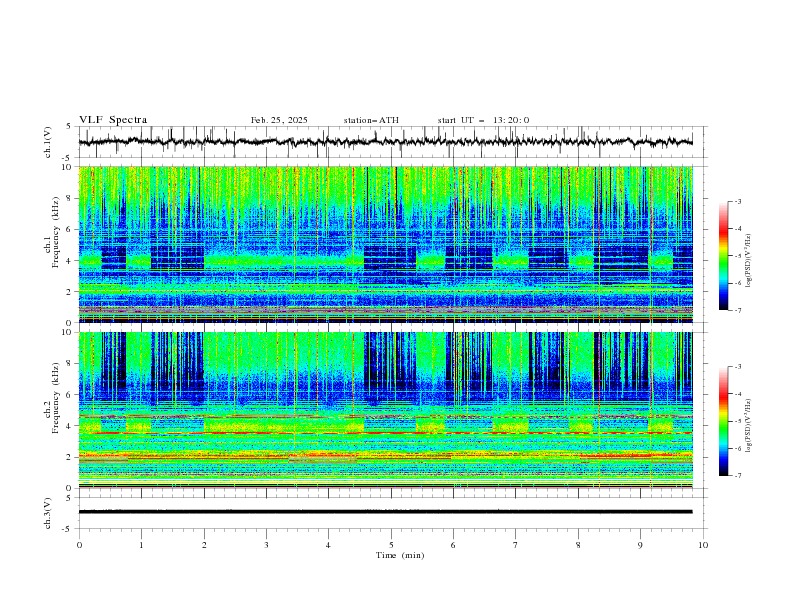Click the ch.1 voltage waveform trace
Screen dimensions: 792x612
tap(385, 142)
